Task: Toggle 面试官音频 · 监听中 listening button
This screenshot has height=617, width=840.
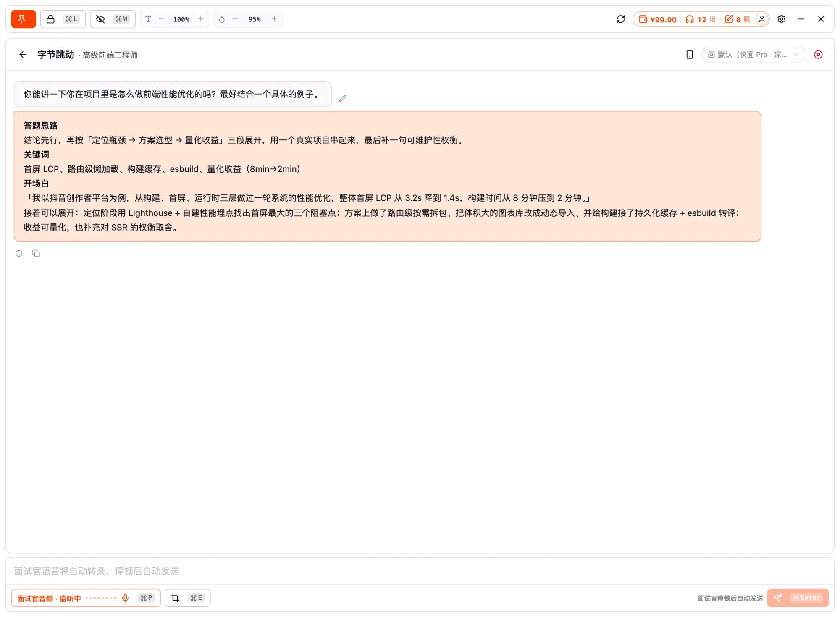Action: coord(86,598)
